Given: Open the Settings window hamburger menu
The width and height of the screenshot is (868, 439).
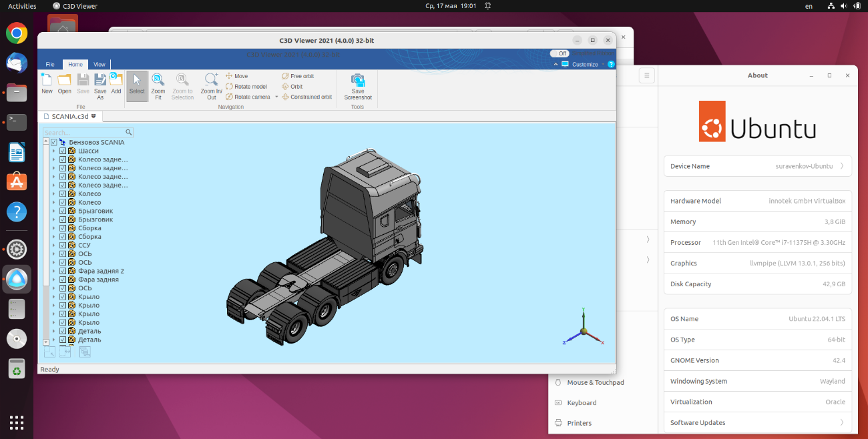Looking at the screenshot, I should (x=646, y=75).
